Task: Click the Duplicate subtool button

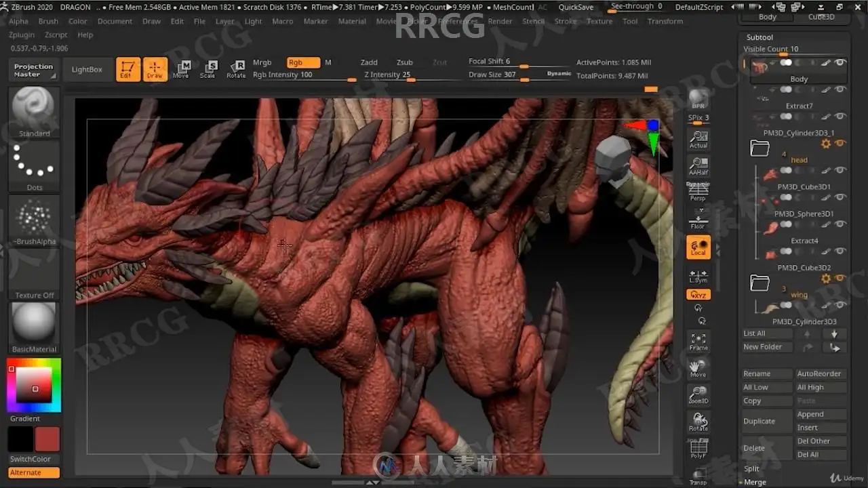Action: [759, 421]
